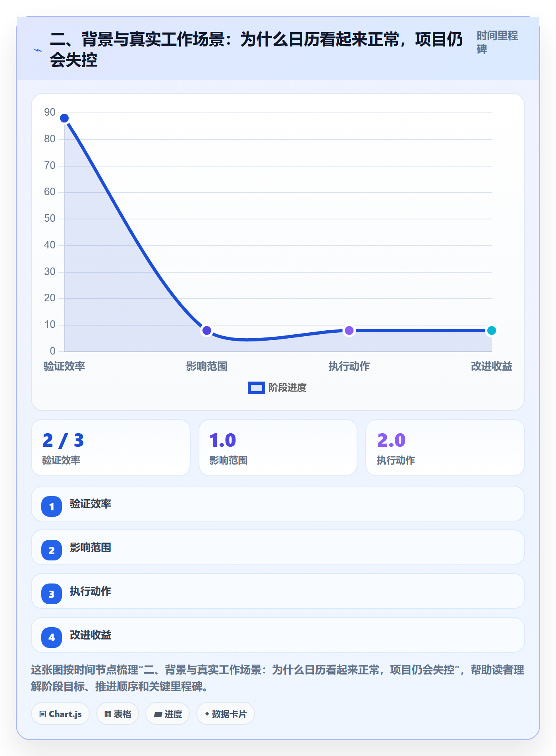Click the 0 y-axis tick label

(x=52, y=351)
